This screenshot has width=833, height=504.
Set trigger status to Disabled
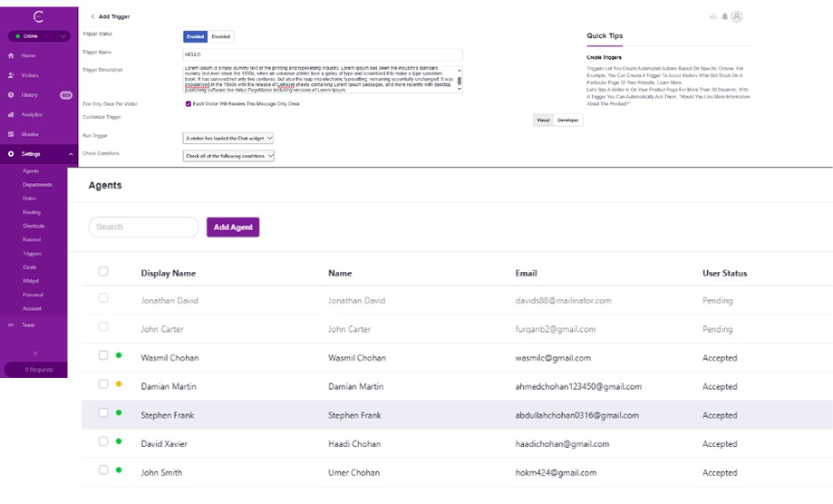(221, 36)
